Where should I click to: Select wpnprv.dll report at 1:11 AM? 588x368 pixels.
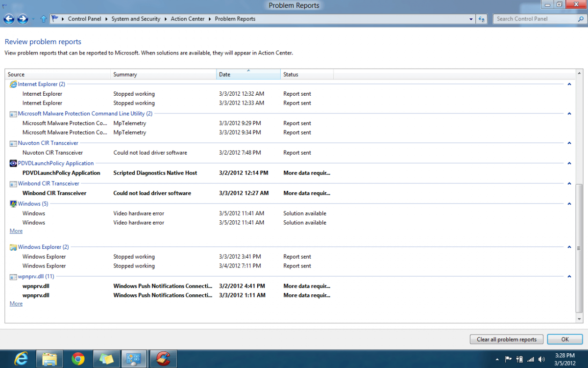pos(289,295)
